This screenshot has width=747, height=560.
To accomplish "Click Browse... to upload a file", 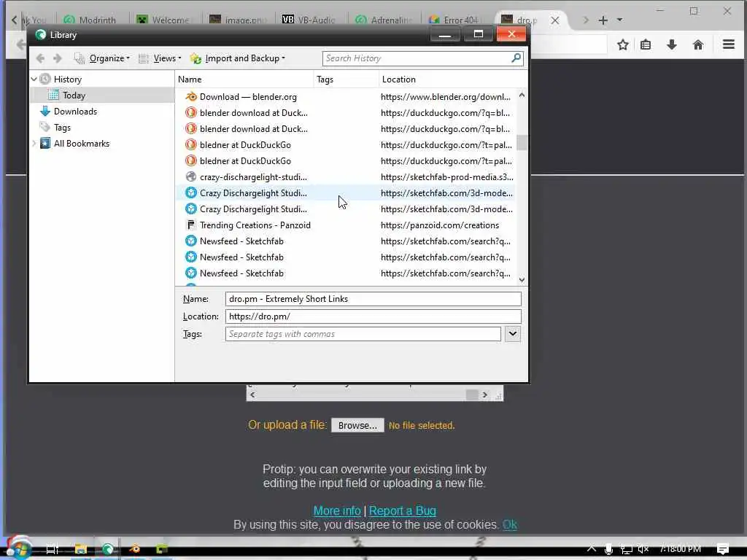I will [357, 426].
